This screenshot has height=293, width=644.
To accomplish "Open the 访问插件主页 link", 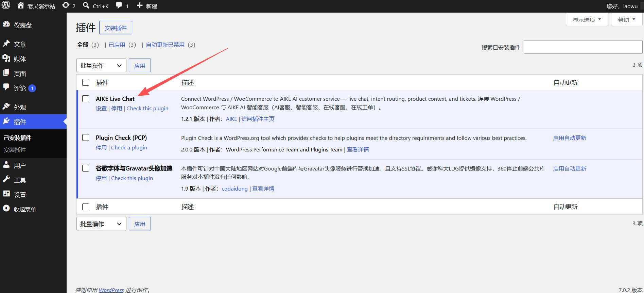I will [x=258, y=119].
